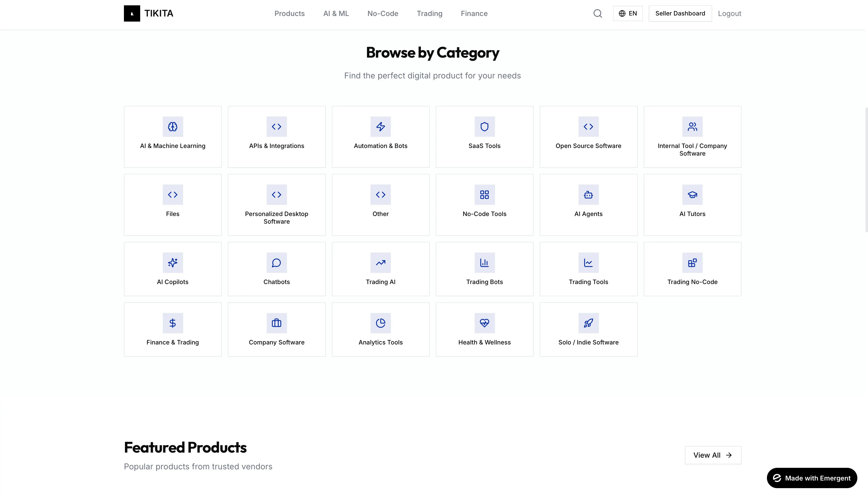
Task: Click the Health & Wellness label
Action: pyautogui.click(x=484, y=342)
